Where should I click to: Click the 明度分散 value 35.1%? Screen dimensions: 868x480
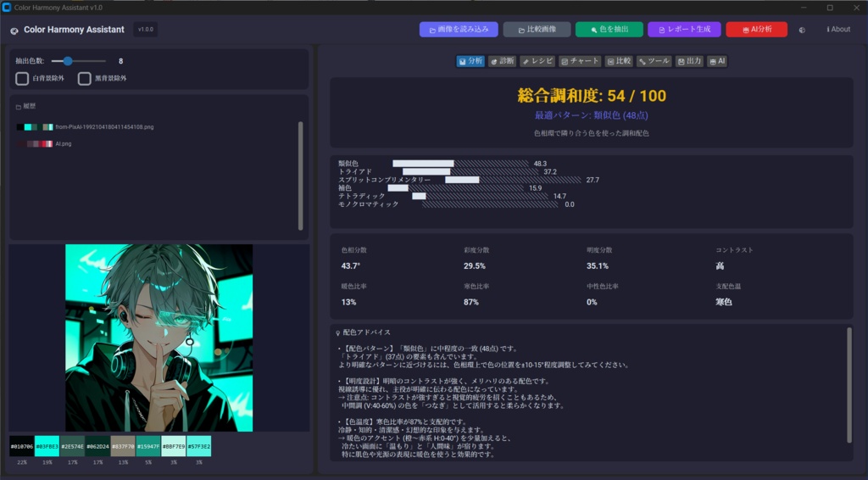tap(598, 266)
